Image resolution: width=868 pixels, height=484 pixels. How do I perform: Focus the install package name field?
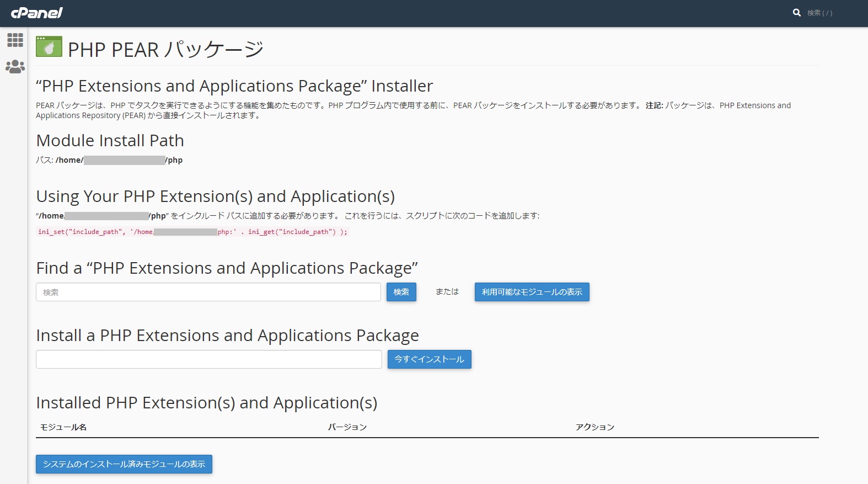209,359
